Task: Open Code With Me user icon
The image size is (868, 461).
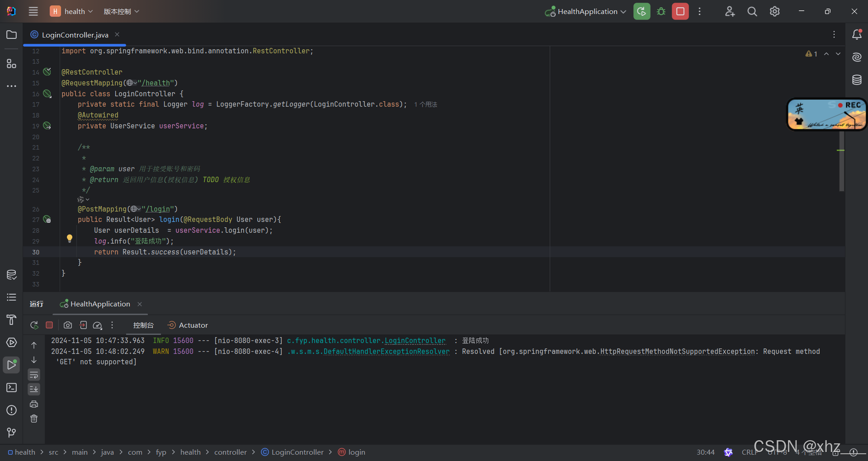Action: [x=730, y=11]
